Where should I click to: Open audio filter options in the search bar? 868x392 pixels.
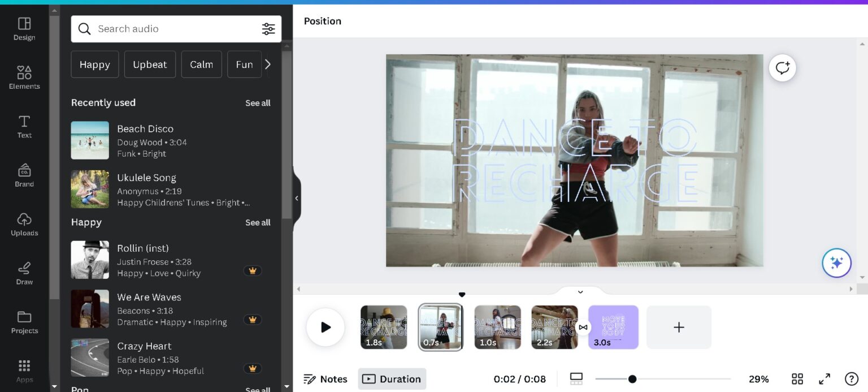pos(268,29)
